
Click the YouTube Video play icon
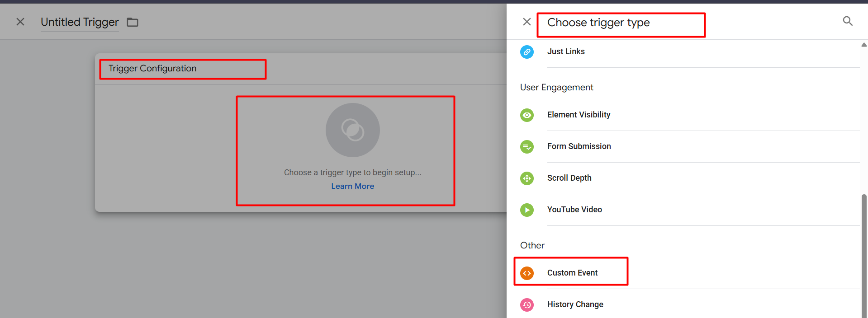(527, 210)
